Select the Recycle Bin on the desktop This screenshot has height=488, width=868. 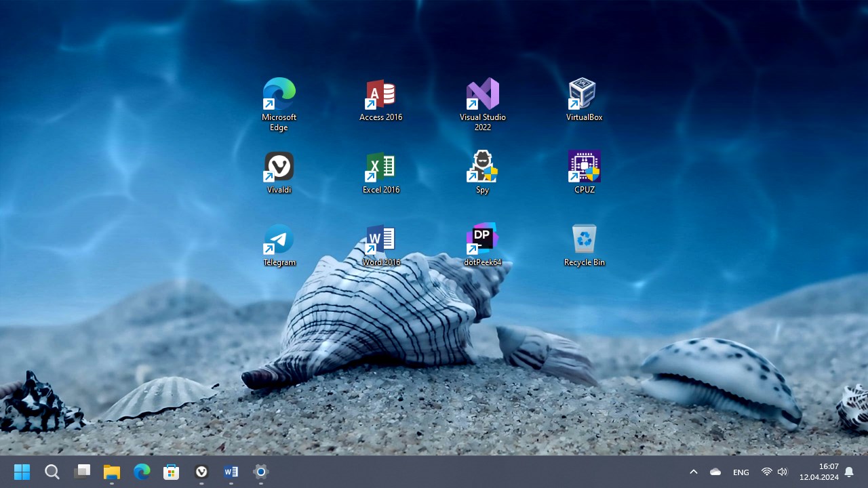[x=584, y=245]
